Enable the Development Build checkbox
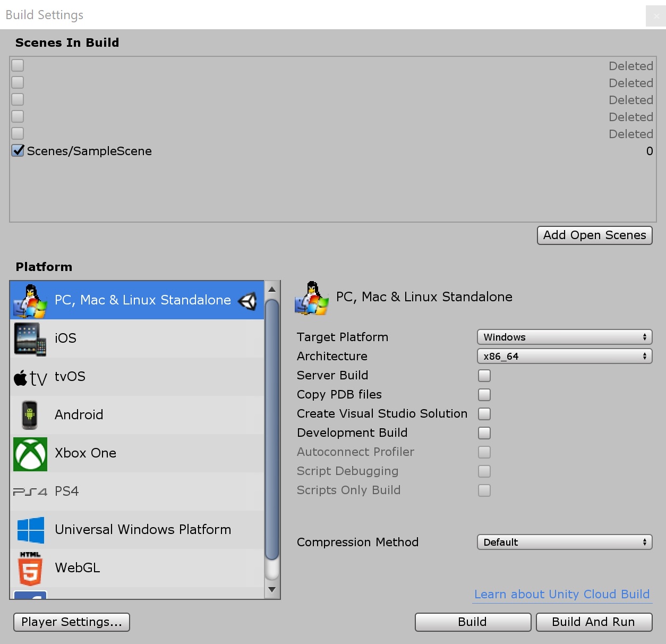This screenshot has width=666, height=644. (484, 433)
